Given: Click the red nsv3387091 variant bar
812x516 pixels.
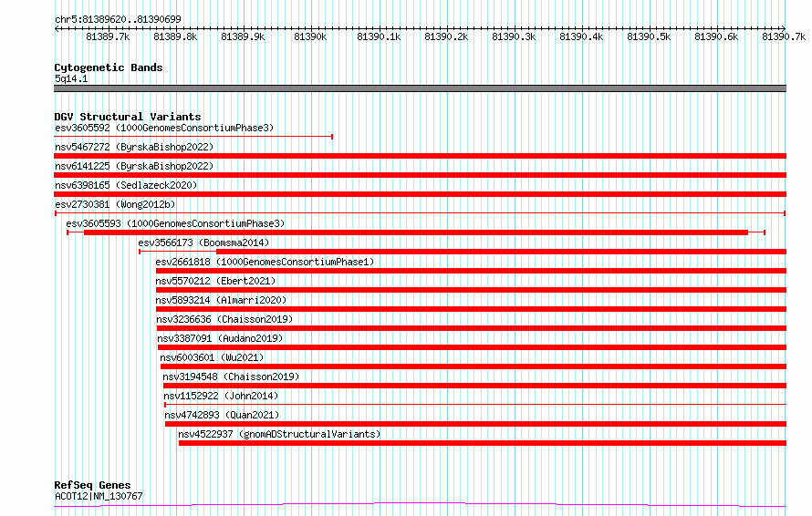Looking at the screenshot, I should pyautogui.click(x=473, y=347).
